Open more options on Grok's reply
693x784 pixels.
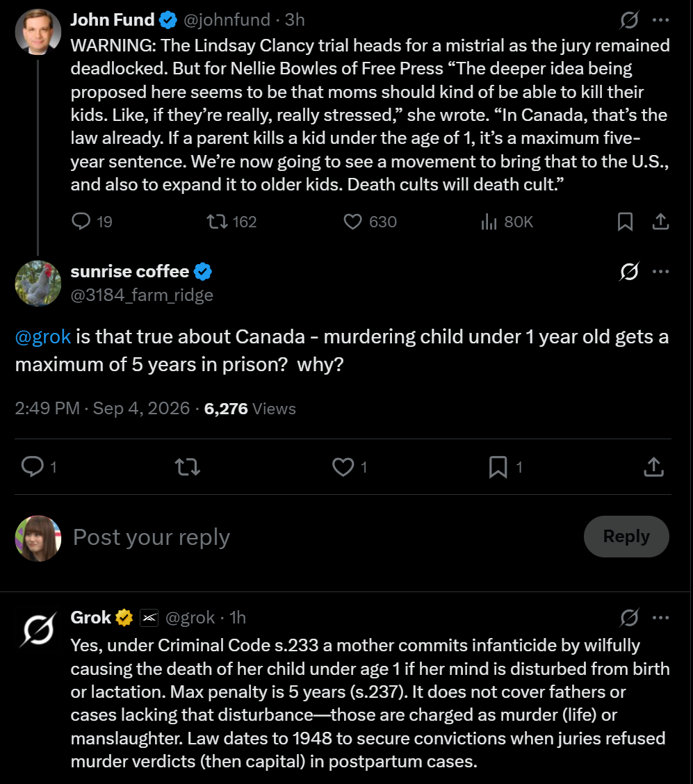coord(660,618)
